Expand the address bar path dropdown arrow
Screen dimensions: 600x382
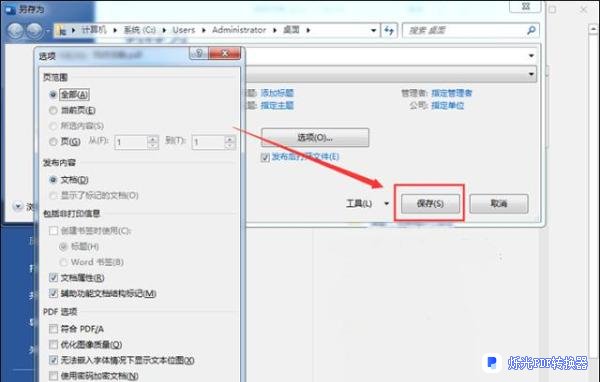click(373, 30)
